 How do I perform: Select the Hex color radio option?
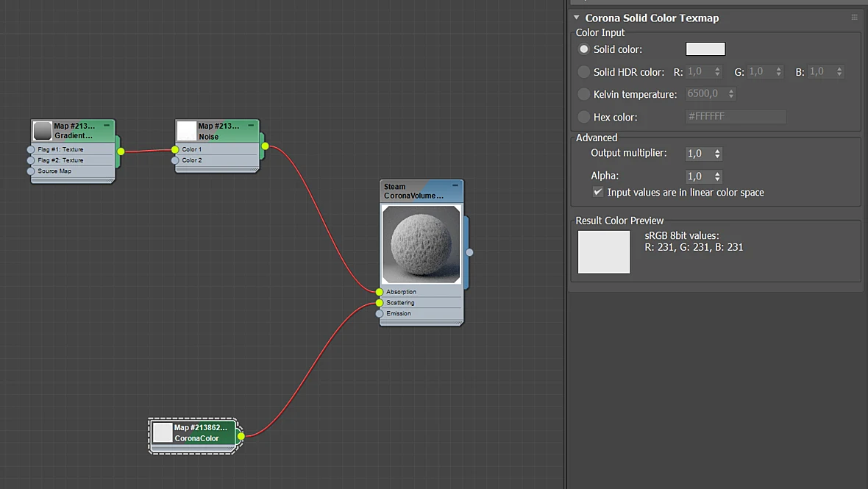(583, 117)
